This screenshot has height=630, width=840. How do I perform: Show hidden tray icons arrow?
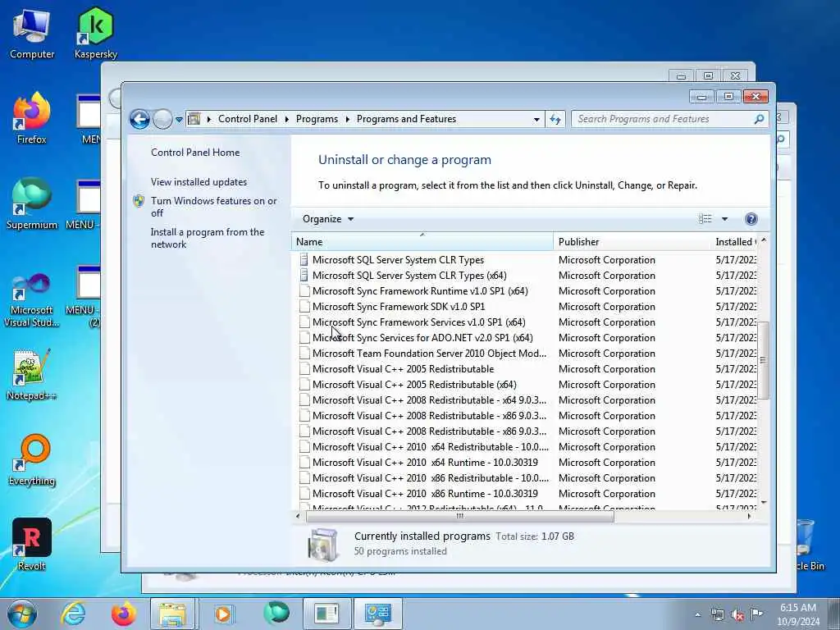pos(697,615)
